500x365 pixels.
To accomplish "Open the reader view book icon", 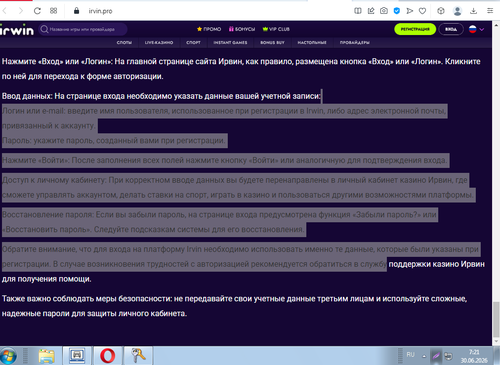I will pyautogui.click(x=358, y=11).
